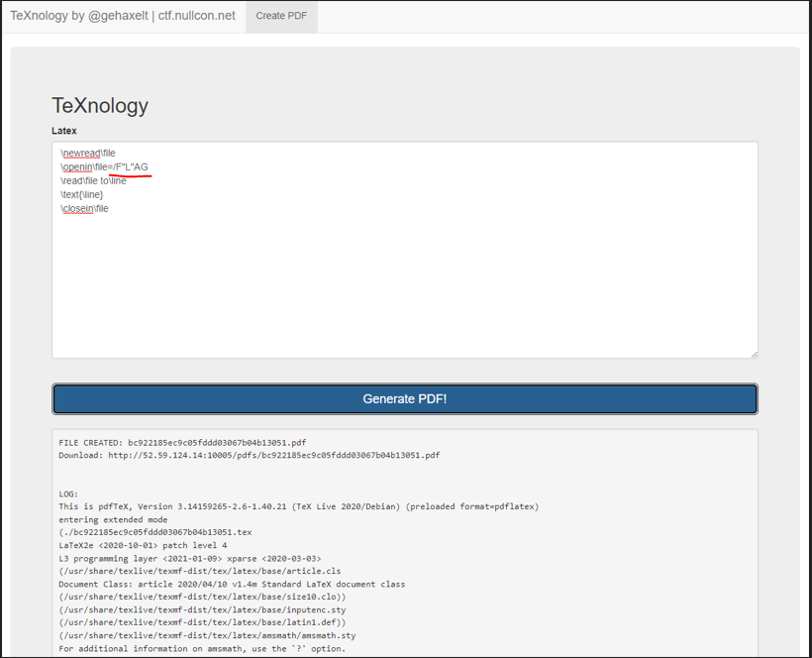Click the size10.clo path log line
The width and height of the screenshot is (812, 658).
202,597
